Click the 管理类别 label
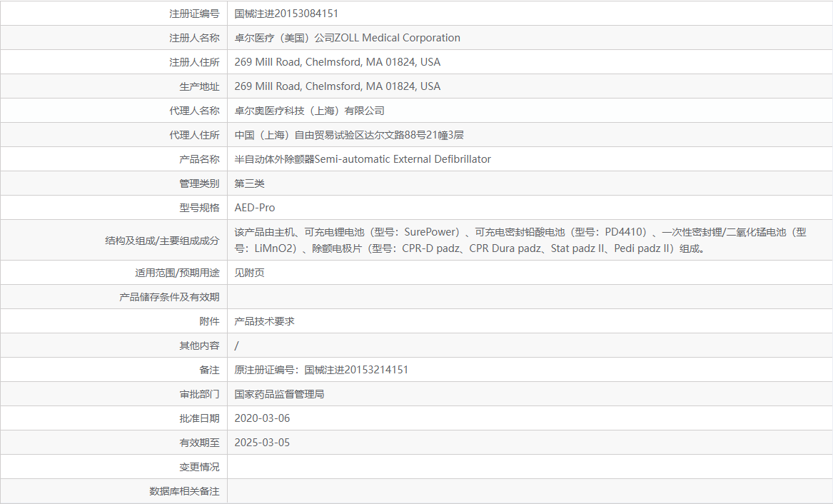The image size is (833, 504). (199, 183)
